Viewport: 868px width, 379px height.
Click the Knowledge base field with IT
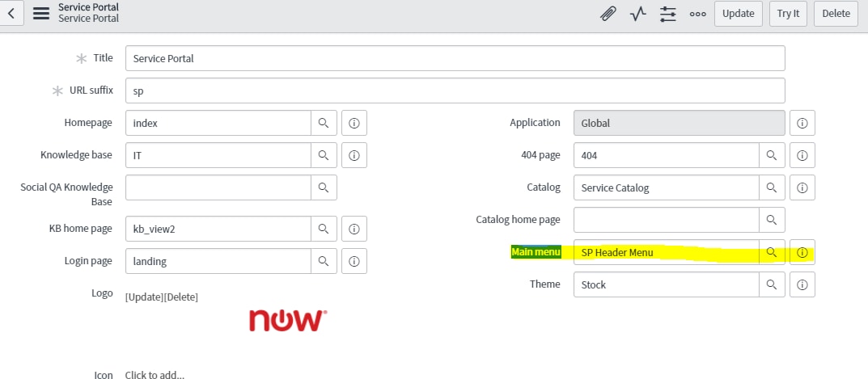[x=218, y=155]
